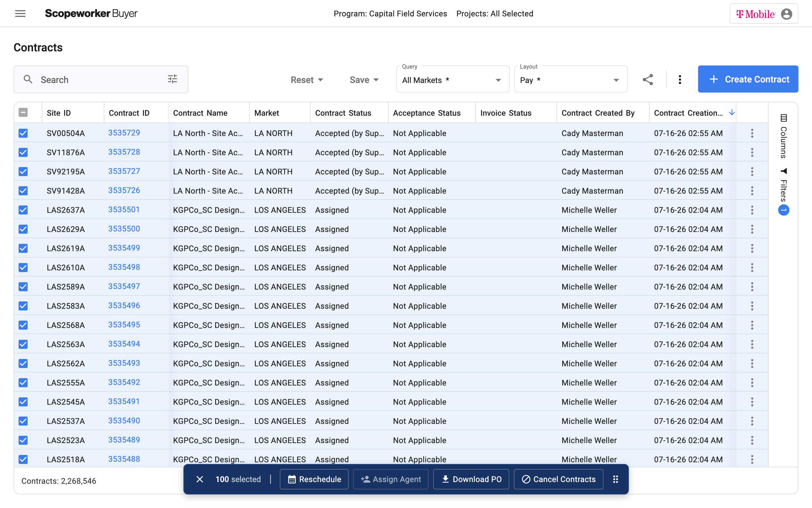
Task: Clear selection with the X icon
Action: point(200,479)
